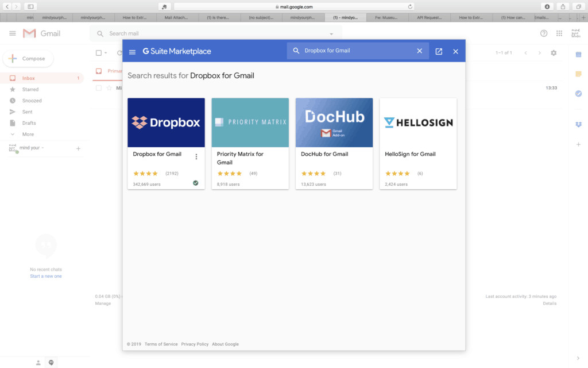Viewport: 588px width, 368px height.
Task: Go to the older messages page arrow
Action: click(x=540, y=53)
